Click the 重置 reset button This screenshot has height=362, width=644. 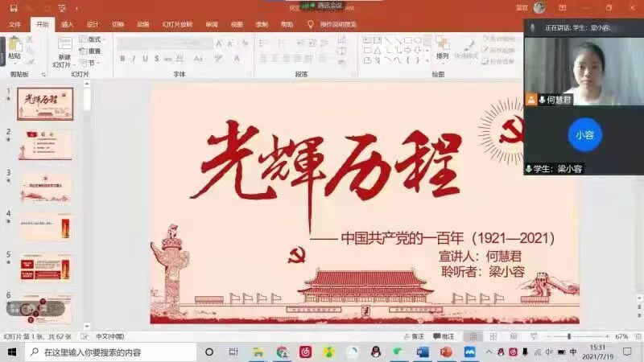90,51
